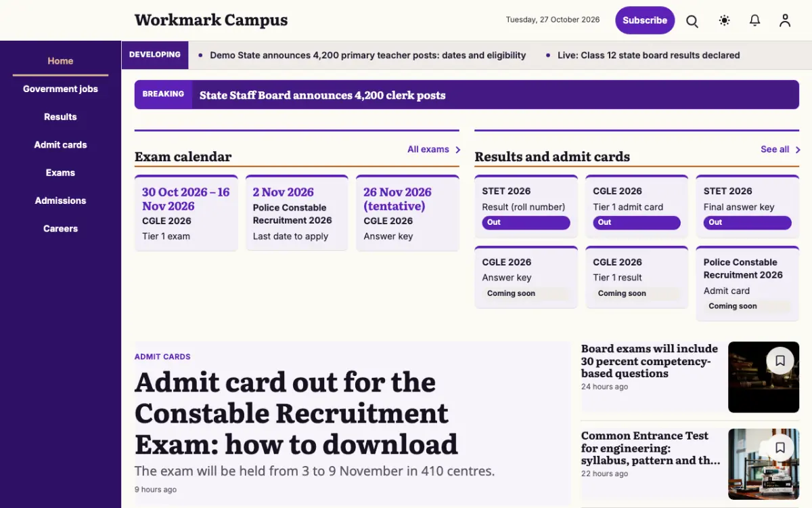This screenshot has width=812, height=508.
Task: Open the 26 Nov CGLE Answer key card
Action: point(407,213)
